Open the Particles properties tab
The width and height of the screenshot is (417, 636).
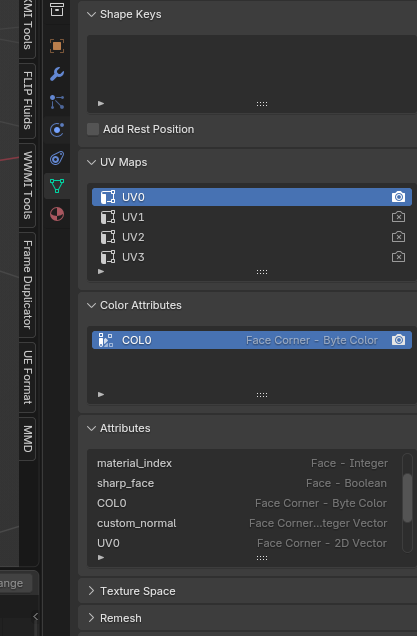click(57, 102)
